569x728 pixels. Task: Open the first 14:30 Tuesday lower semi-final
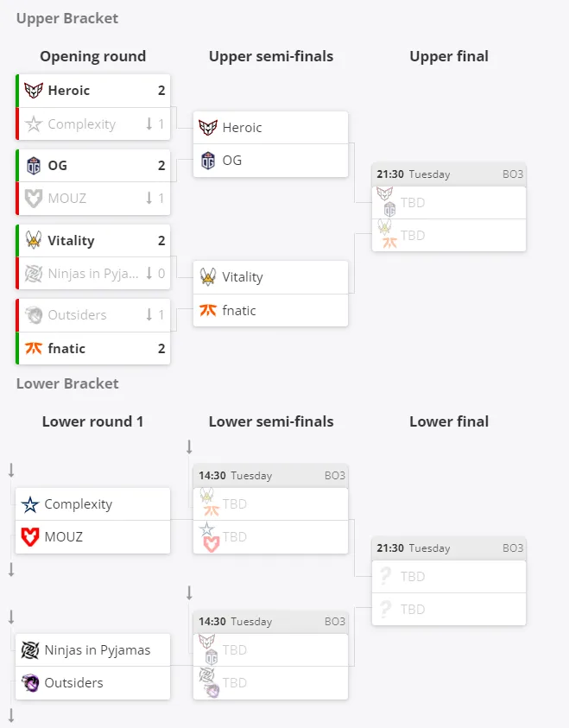270,476
